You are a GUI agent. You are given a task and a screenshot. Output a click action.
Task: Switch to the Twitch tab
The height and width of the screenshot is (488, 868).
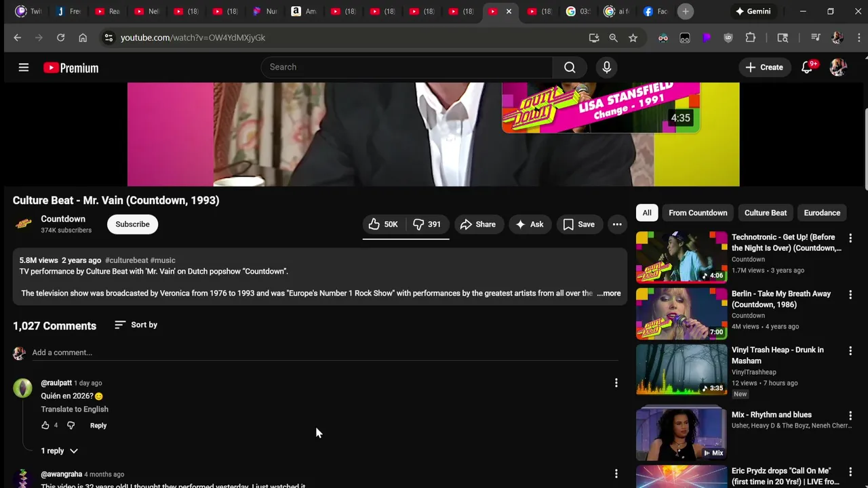click(28, 12)
